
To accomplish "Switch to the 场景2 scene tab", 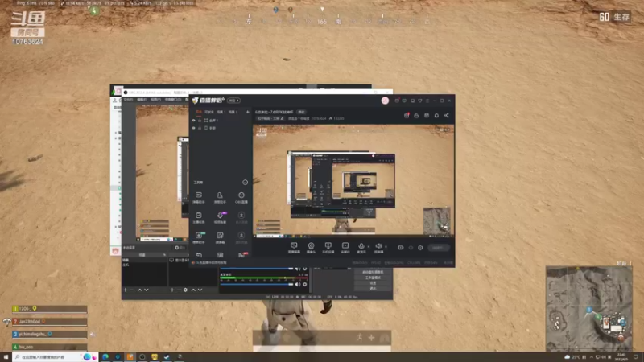I will [233, 112].
